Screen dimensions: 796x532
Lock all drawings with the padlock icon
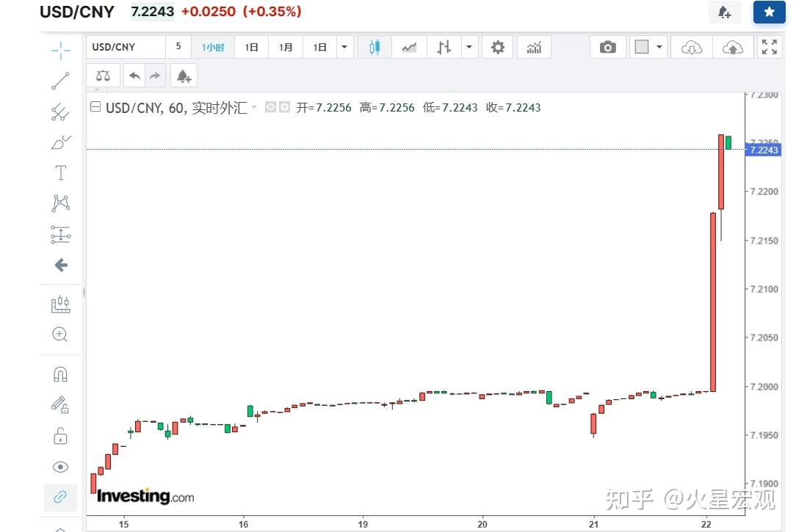coord(60,436)
